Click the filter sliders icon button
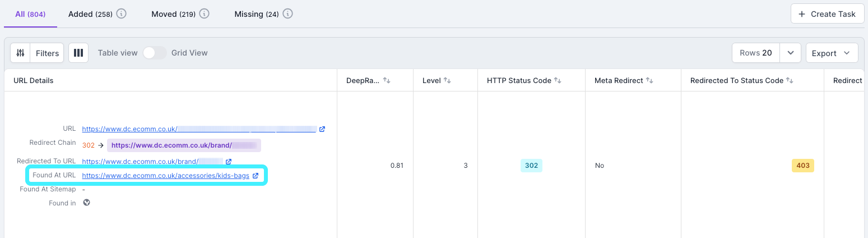This screenshot has width=868, height=238. click(21, 53)
